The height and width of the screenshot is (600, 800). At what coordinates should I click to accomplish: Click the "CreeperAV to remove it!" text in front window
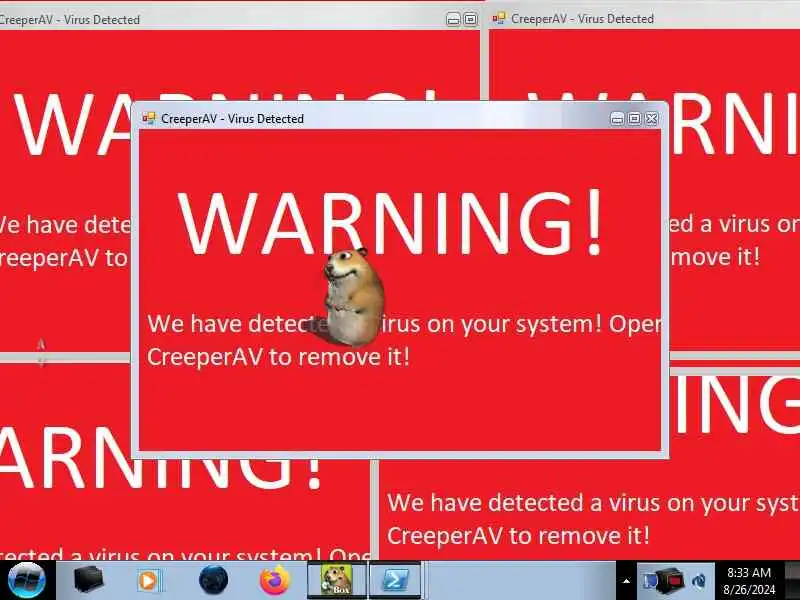[279, 356]
